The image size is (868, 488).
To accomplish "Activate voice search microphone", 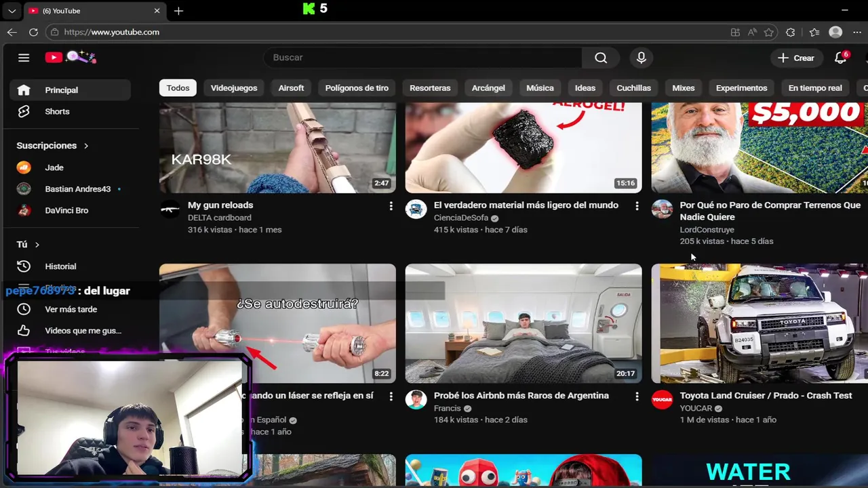I will pos(641,58).
